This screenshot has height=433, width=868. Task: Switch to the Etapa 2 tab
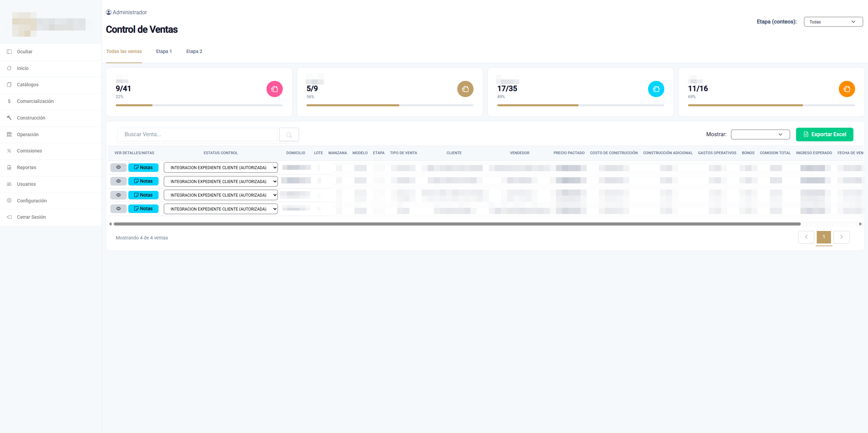(194, 52)
